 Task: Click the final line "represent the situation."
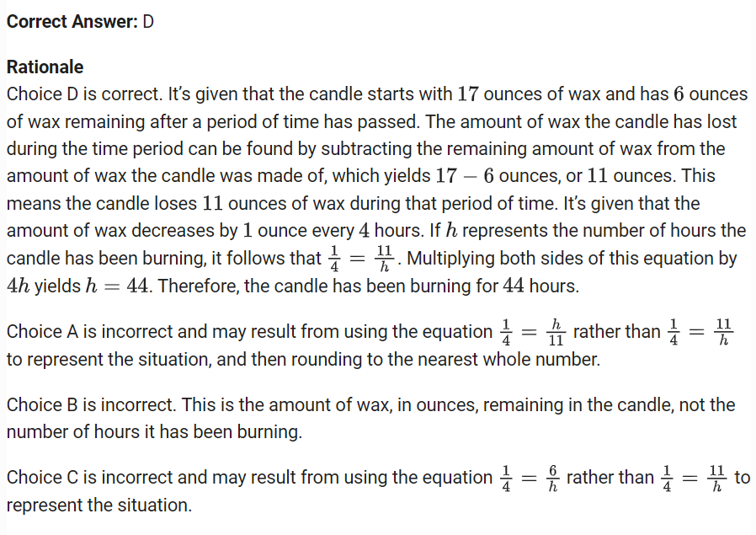pos(98,506)
